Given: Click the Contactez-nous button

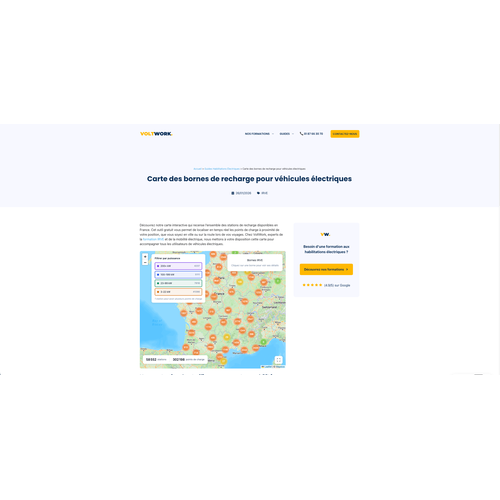Looking at the screenshot, I should [x=345, y=134].
